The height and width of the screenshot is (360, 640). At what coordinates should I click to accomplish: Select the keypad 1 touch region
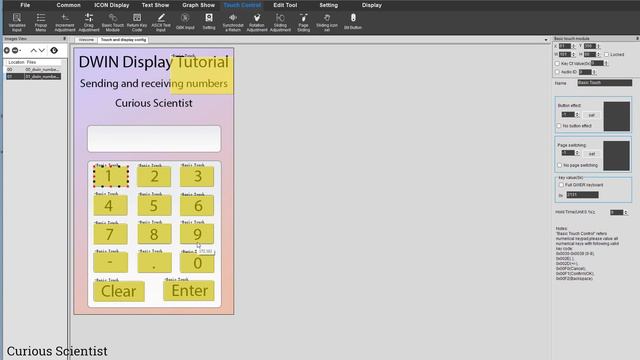coord(111,176)
